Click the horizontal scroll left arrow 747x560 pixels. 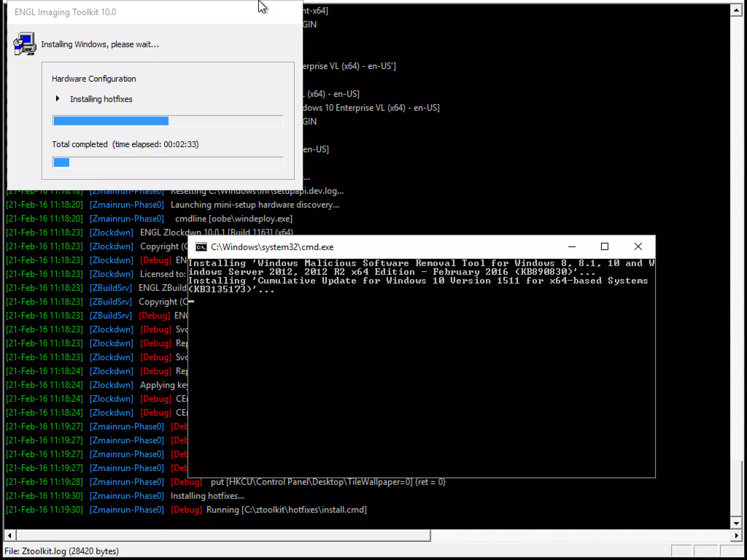pyautogui.click(x=10, y=536)
